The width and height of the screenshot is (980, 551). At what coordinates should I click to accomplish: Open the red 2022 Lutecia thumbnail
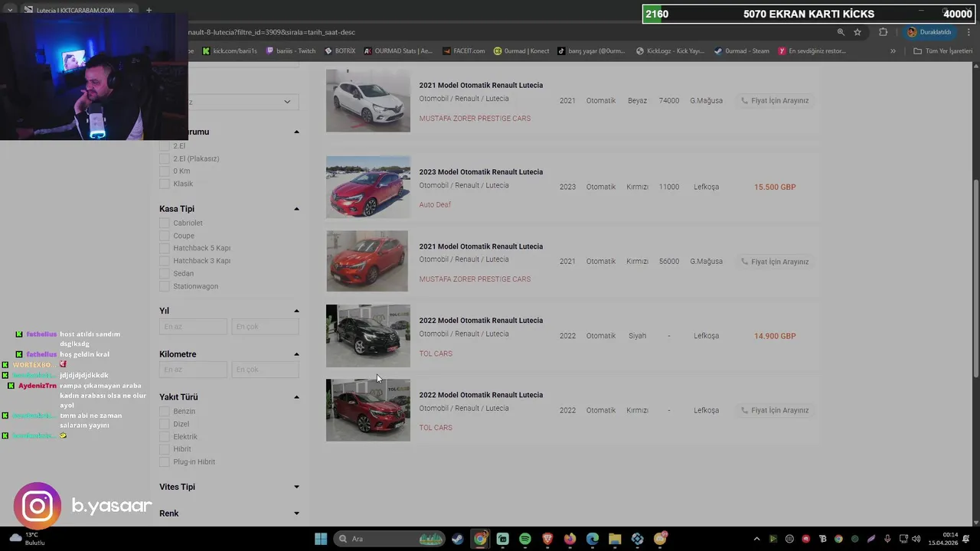(368, 410)
